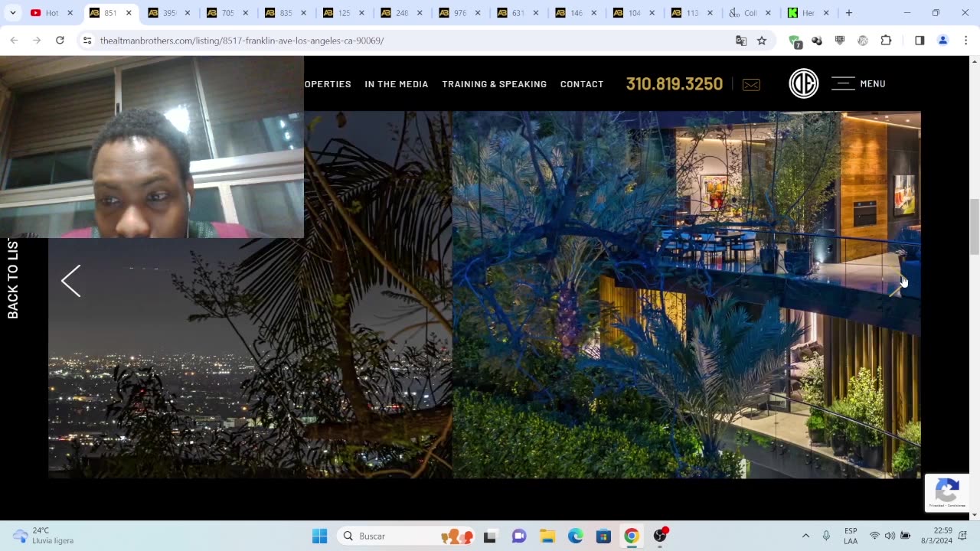
Task: Reload the page
Action: click(60, 41)
